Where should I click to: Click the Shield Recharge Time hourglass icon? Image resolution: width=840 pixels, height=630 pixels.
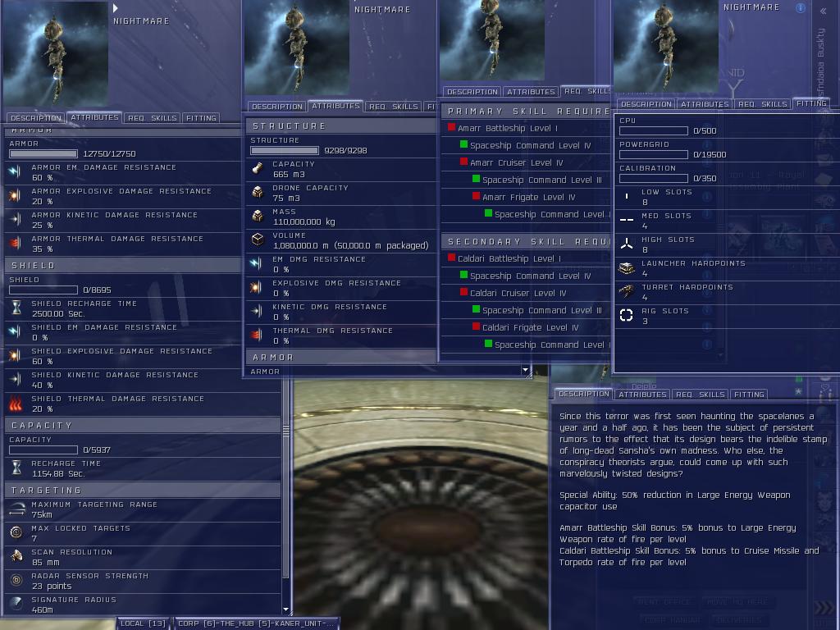click(16, 308)
